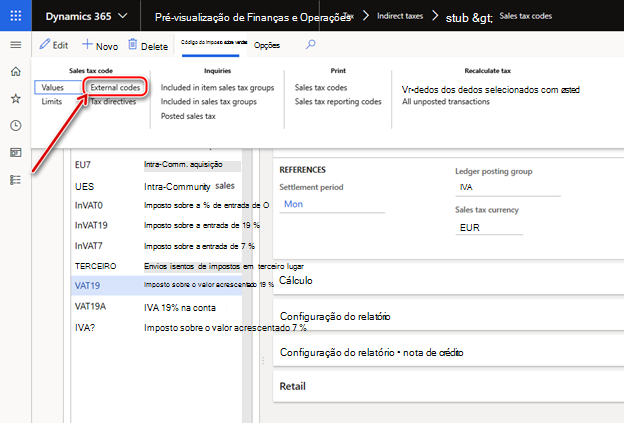Click Sales tax codes breadcrumb

(x=525, y=16)
